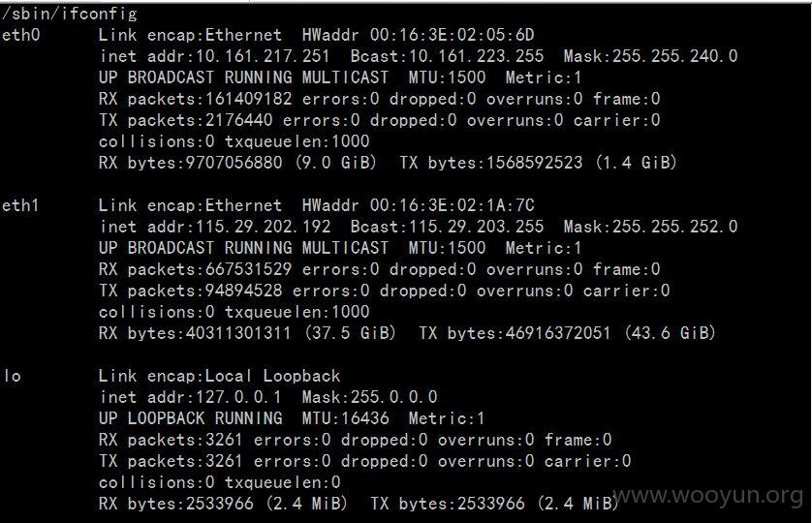Click Mask 255.255.240.0 text

pos(650,56)
